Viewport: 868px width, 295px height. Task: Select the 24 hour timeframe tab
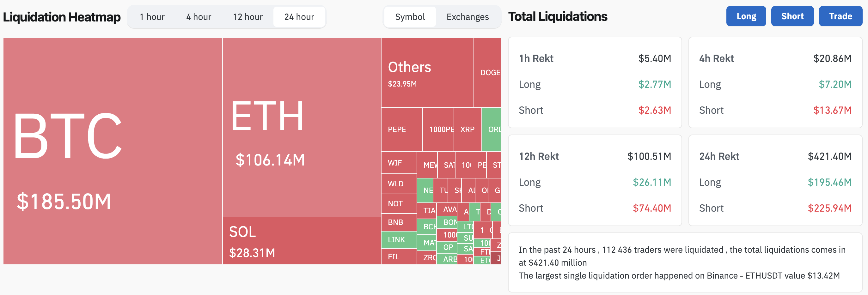coord(299,17)
